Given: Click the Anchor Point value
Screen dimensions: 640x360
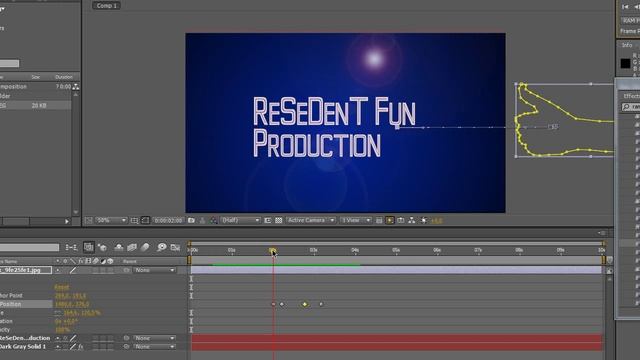Looking at the screenshot, I should point(70,296).
